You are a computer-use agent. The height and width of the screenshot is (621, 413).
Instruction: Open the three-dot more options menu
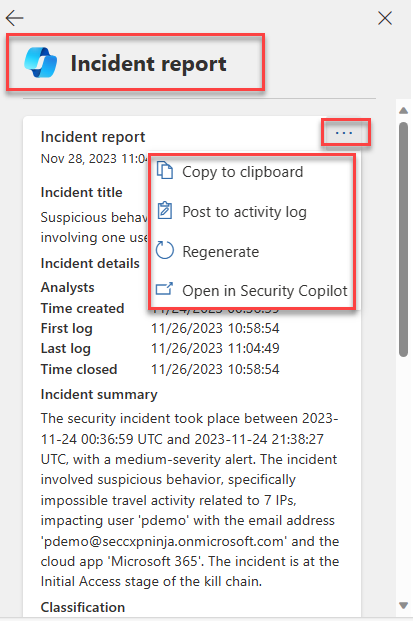(344, 133)
